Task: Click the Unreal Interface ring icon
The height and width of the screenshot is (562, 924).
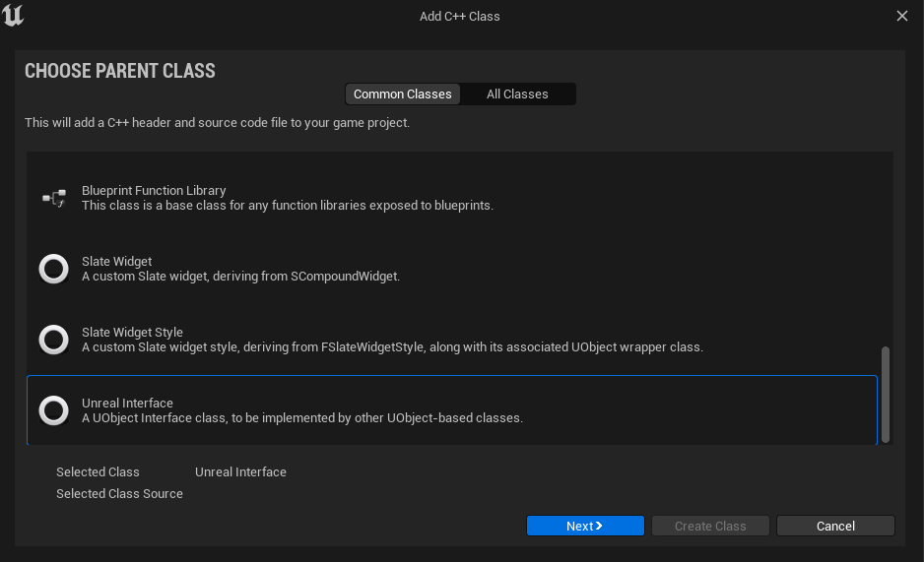Action: 53,410
